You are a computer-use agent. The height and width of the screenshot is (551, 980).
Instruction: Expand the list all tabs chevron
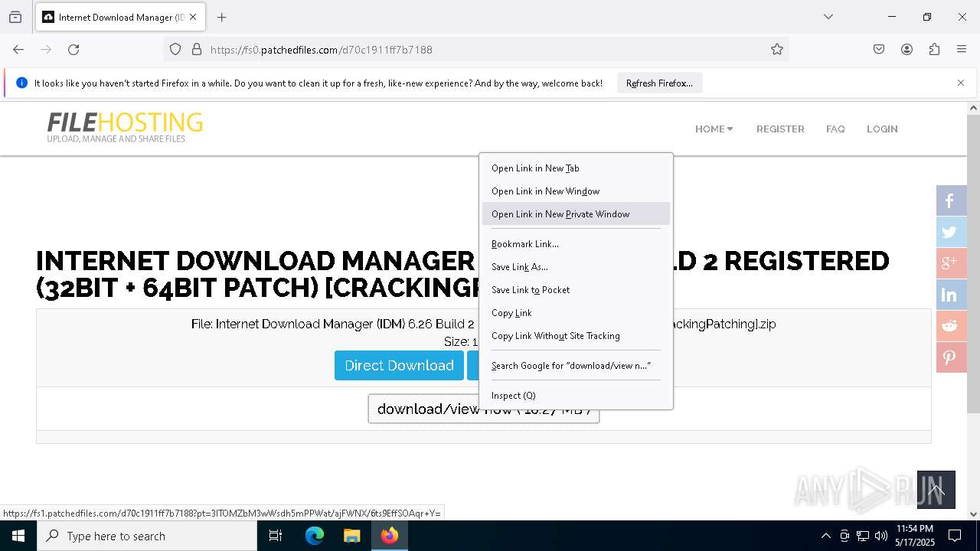(828, 17)
